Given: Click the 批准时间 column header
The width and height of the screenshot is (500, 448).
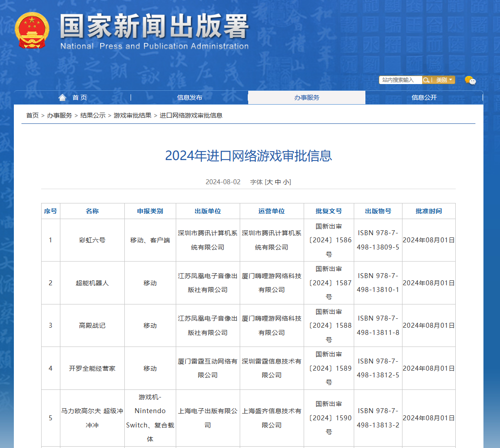Looking at the screenshot, I should (x=428, y=211).
